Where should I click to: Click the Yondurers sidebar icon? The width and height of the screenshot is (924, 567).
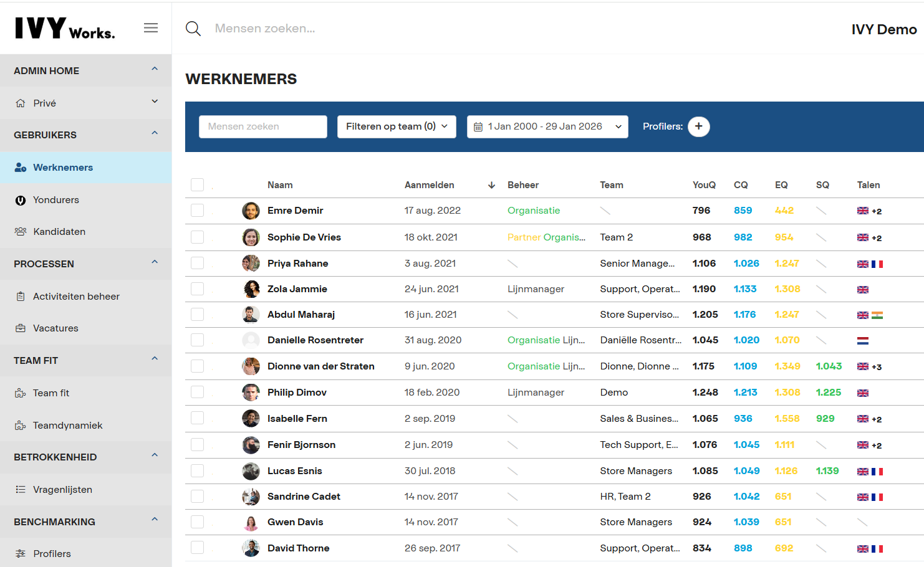(21, 200)
